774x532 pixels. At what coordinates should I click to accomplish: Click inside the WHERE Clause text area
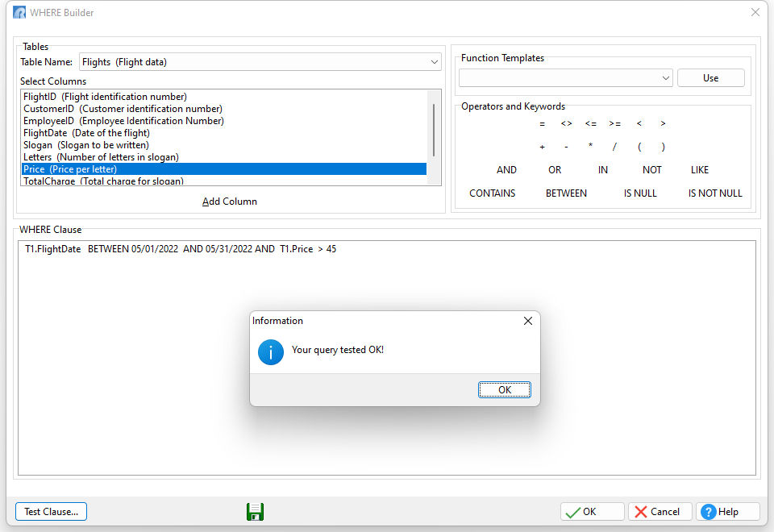point(386,358)
